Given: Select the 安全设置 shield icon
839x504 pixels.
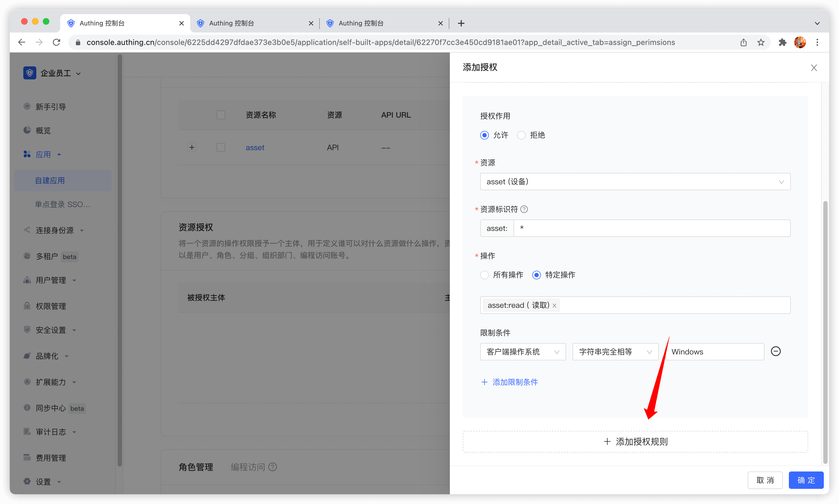Looking at the screenshot, I should point(27,329).
